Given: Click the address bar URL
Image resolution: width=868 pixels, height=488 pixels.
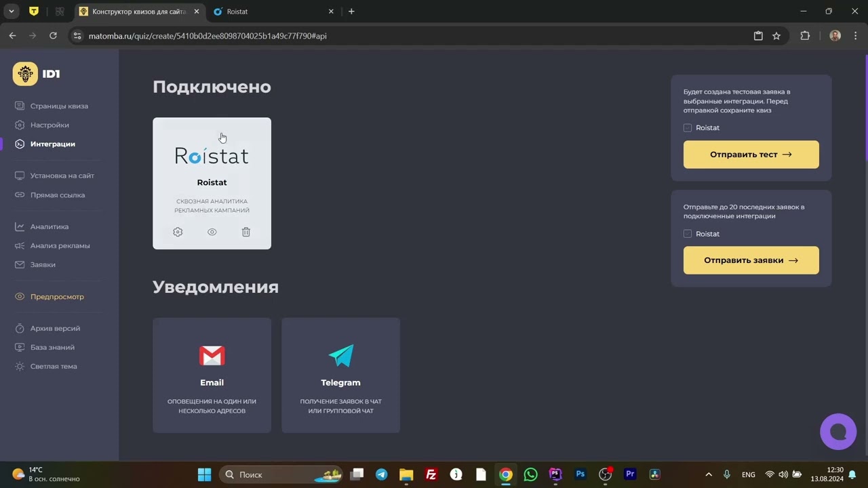Looking at the screenshot, I should pyautogui.click(x=208, y=36).
